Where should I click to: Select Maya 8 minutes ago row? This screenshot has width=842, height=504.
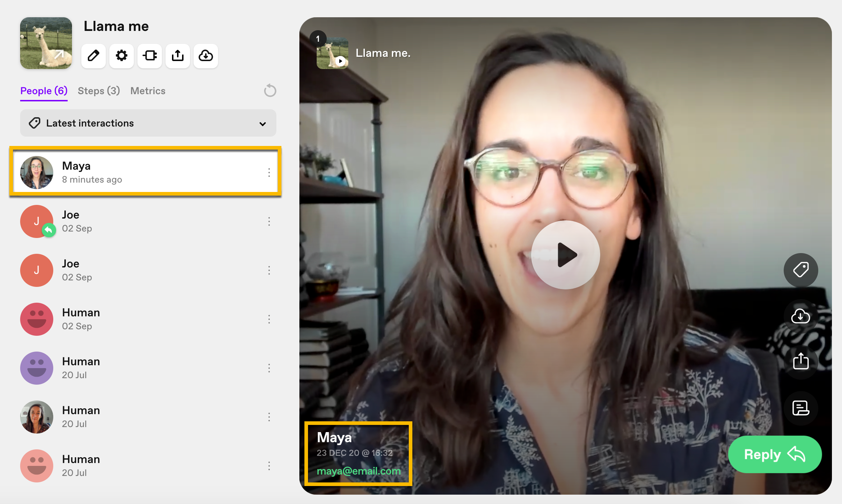click(145, 173)
